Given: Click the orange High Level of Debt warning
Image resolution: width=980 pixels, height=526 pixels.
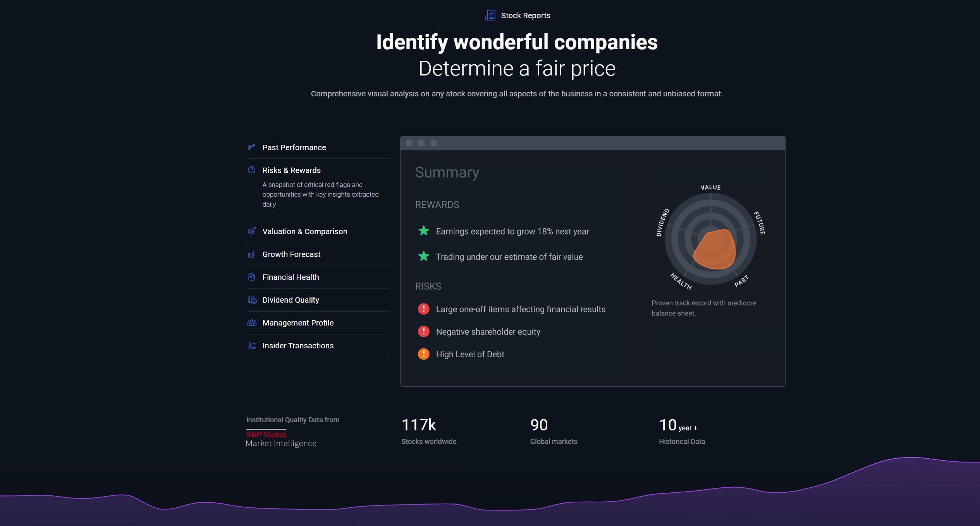Looking at the screenshot, I should point(423,354).
